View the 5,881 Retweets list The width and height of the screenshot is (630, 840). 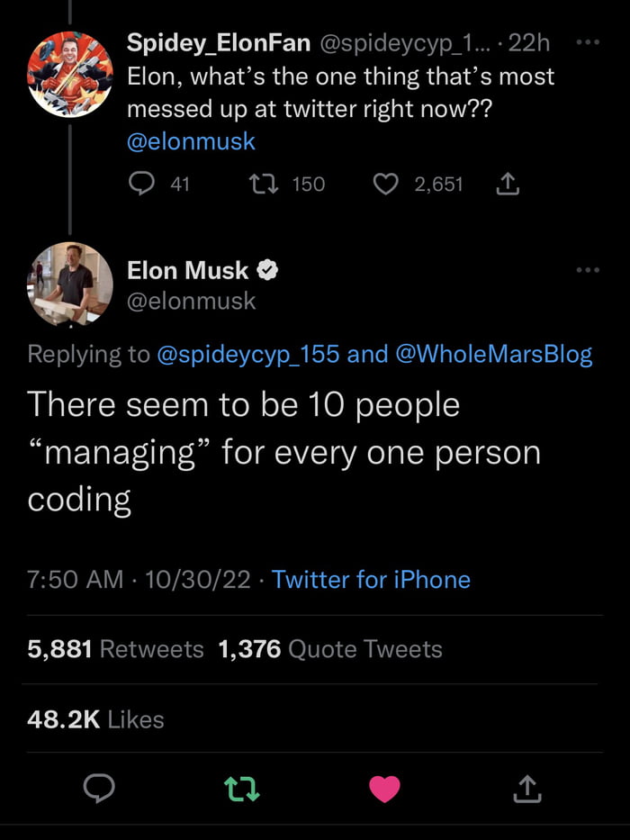(x=115, y=649)
